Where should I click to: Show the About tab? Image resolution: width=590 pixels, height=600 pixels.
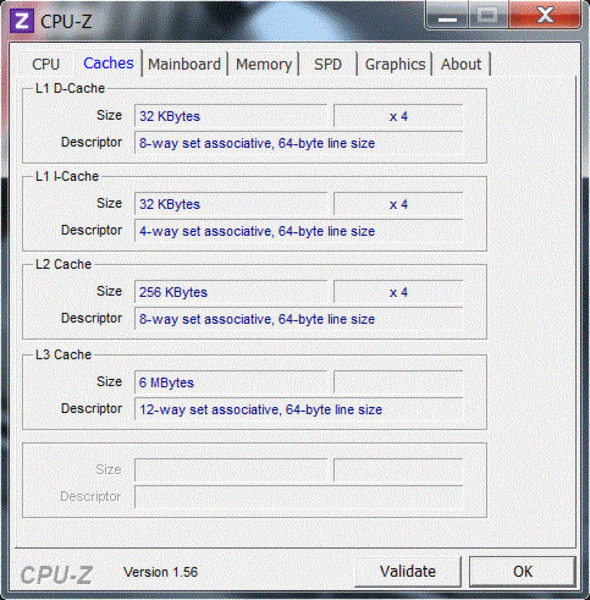click(461, 64)
